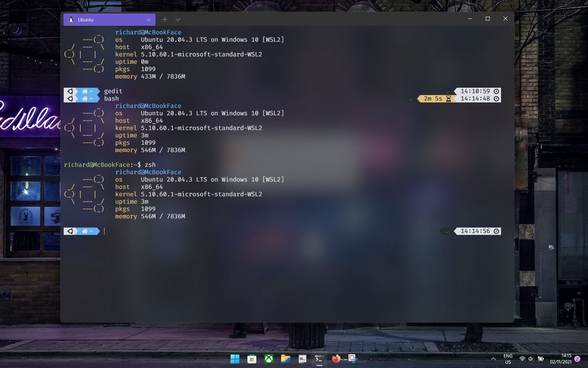588x368 pixels.
Task: Open the new tab dropdown chevron
Action: pos(177,19)
